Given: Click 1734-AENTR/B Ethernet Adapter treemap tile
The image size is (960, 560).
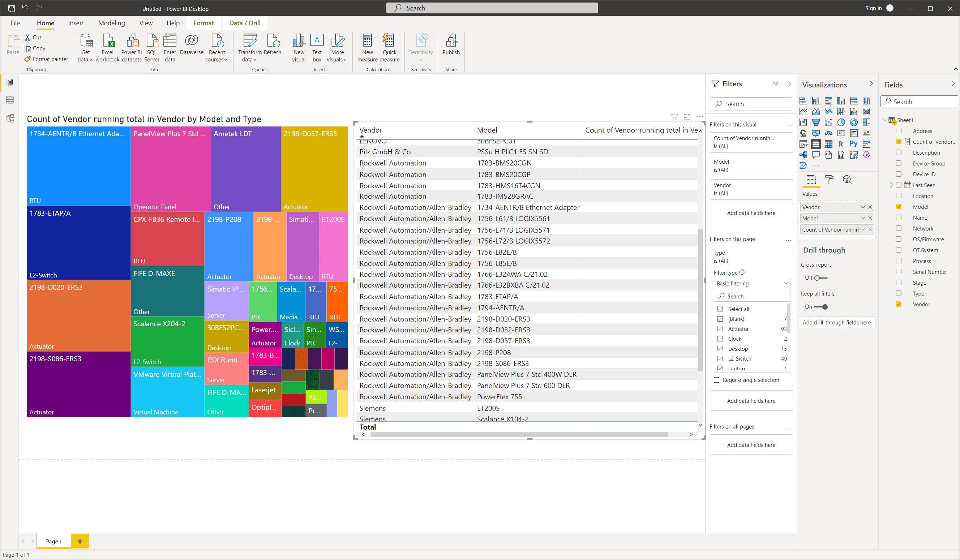Looking at the screenshot, I should pyautogui.click(x=78, y=166).
